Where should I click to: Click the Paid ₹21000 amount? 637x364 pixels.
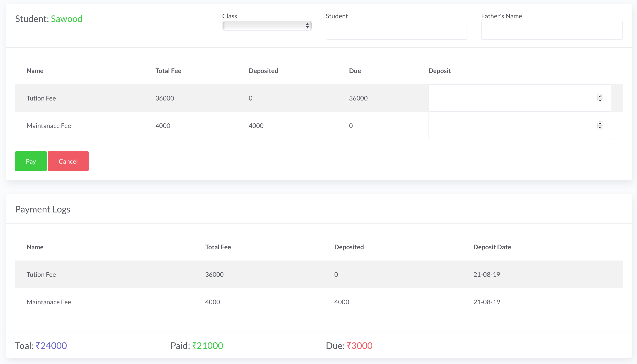point(207,345)
